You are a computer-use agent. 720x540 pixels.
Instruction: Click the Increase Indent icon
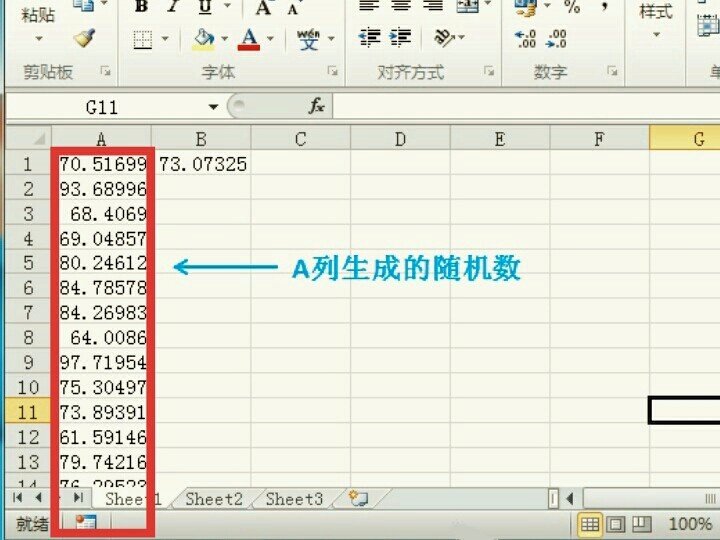pos(400,38)
